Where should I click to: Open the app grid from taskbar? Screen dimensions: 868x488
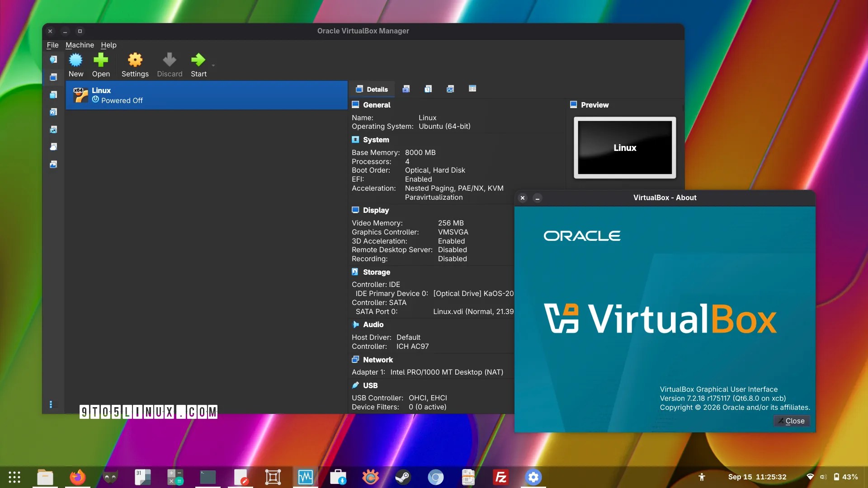pyautogui.click(x=14, y=477)
